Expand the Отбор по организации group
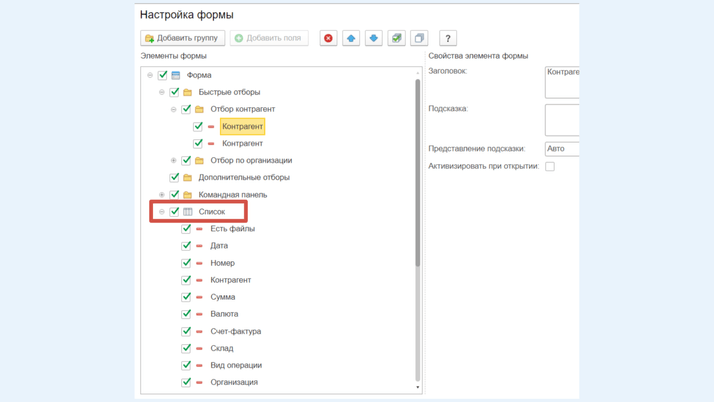The height and width of the screenshot is (402, 714). click(x=174, y=160)
